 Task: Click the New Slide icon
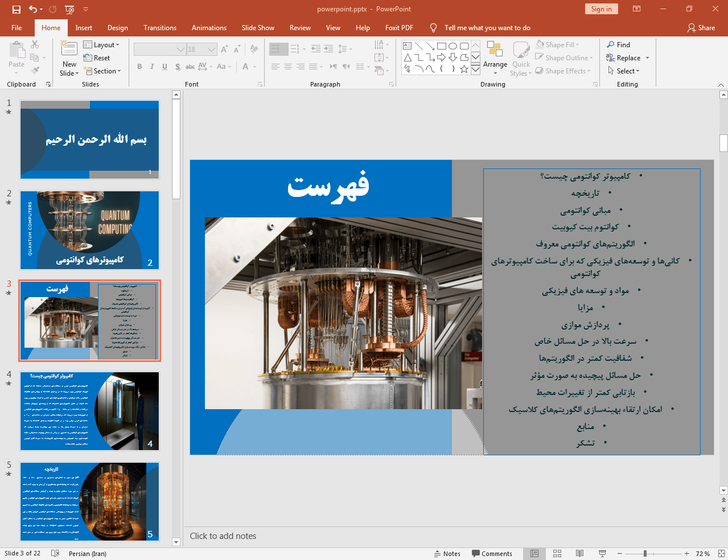click(x=69, y=49)
